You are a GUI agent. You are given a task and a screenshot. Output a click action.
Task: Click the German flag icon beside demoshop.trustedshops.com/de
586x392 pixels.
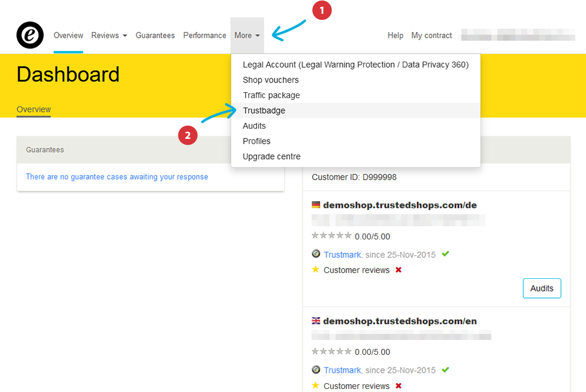316,205
